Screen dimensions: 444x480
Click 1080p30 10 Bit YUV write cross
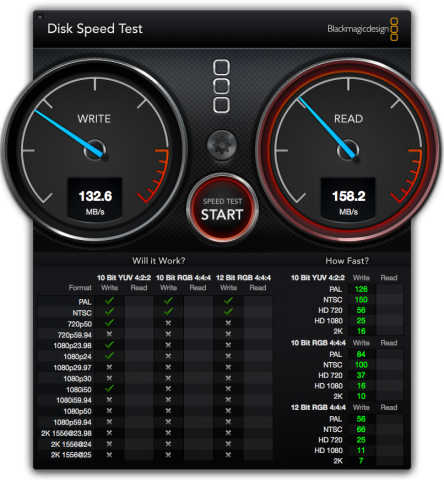[109, 378]
